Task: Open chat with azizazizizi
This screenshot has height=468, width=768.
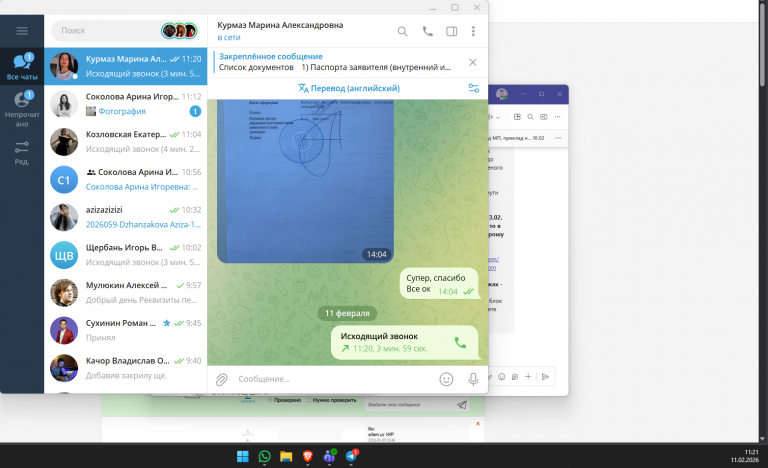Action: tap(126, 217)
